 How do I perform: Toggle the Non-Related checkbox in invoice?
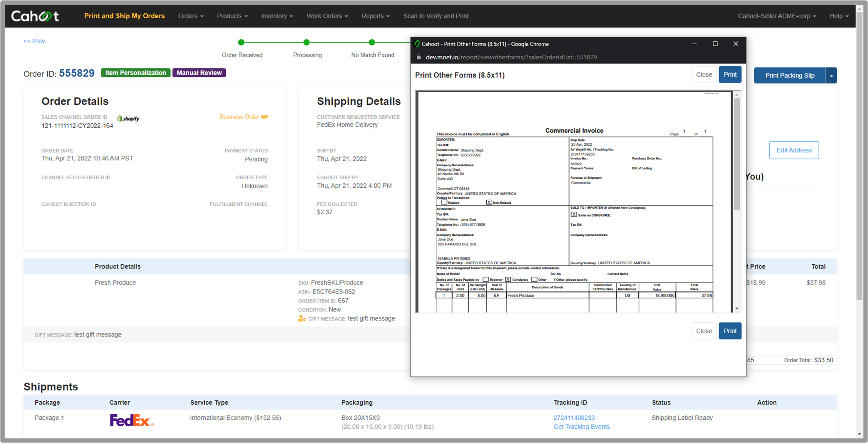(489, 202)
